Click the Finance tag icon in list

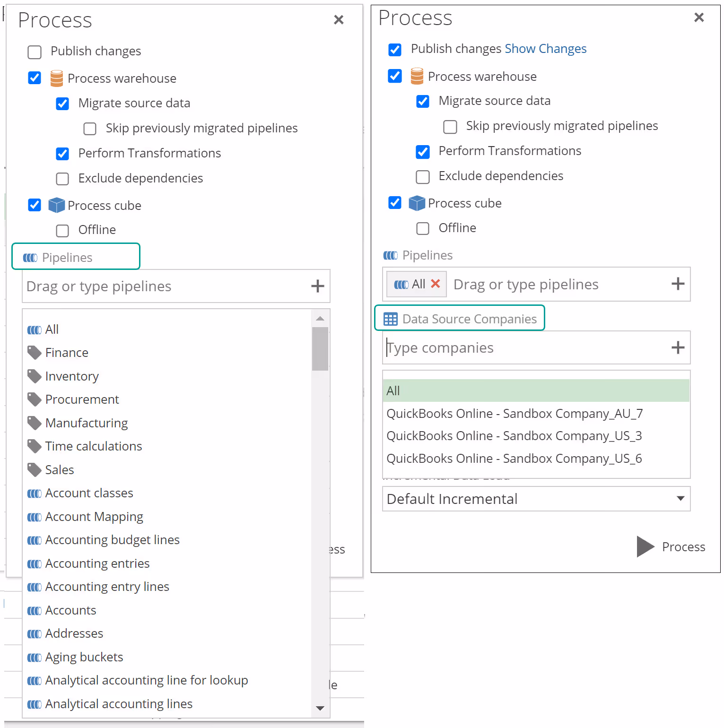34,353
